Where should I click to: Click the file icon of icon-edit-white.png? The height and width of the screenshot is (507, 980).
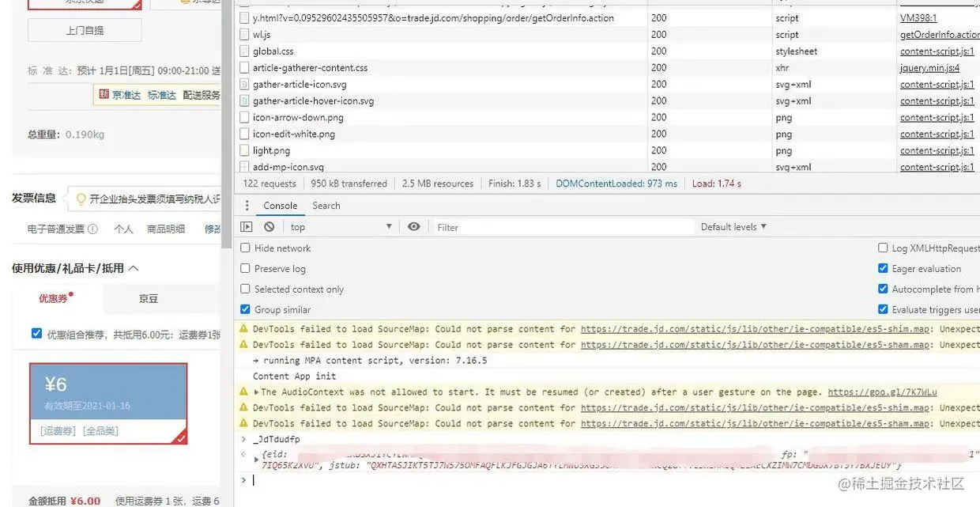tap(245, 134)
